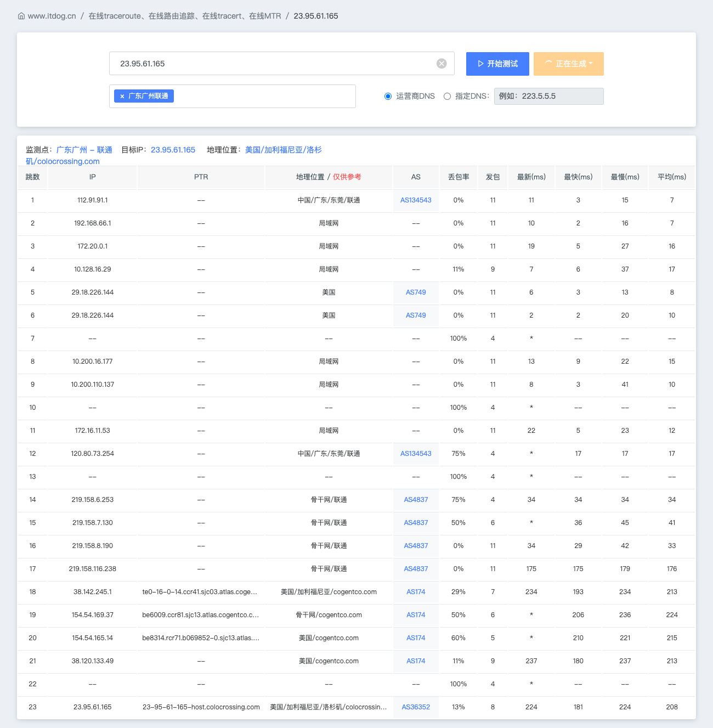Viewport: 713px width, 728px height.
Task: Click location cell 美国/加利福尼亚/cogentco.com
Action: click(329, 592)
